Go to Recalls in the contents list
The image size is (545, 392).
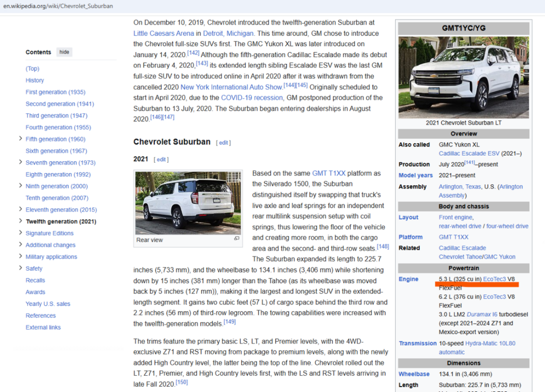pyautogui.click(x=35, y=280)
